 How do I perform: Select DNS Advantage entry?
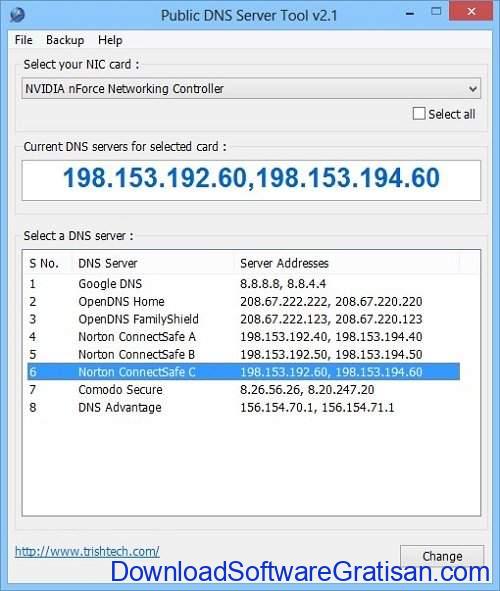(243, 407)
